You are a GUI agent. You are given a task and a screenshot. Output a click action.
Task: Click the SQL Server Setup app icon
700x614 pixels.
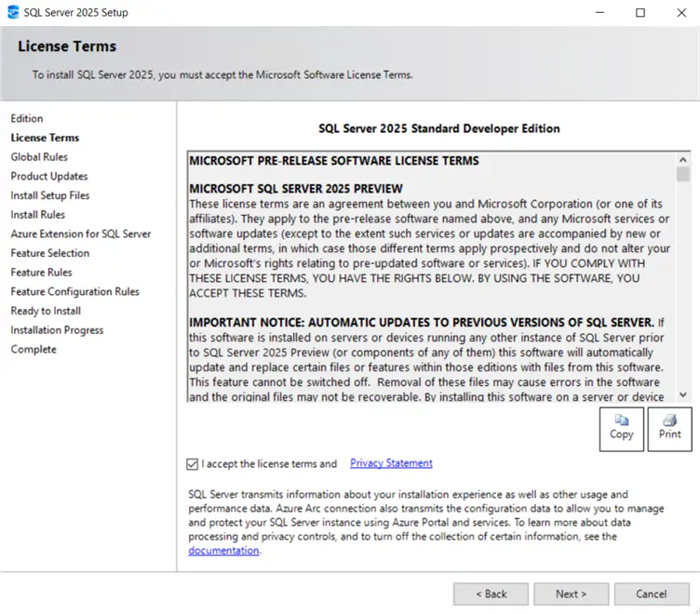tap(13, 12)
